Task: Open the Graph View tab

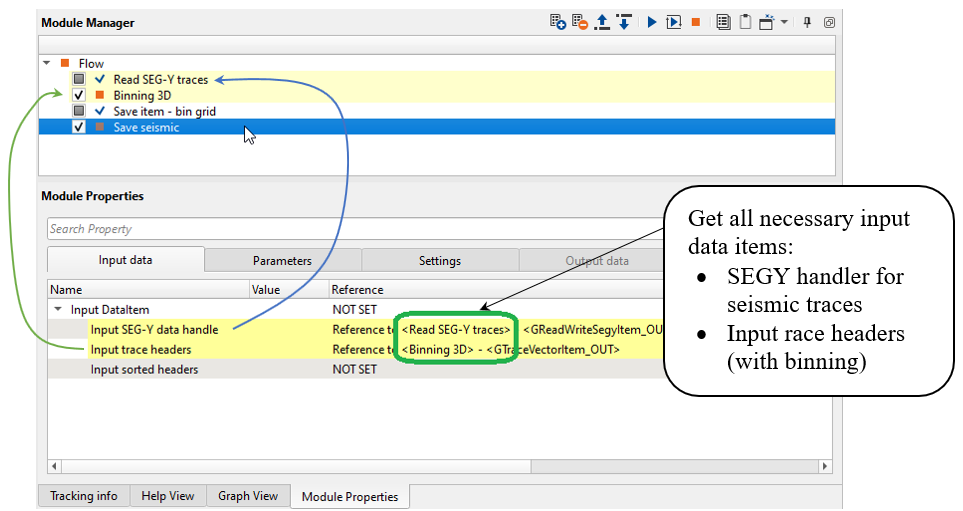Action: click(247, 496)
